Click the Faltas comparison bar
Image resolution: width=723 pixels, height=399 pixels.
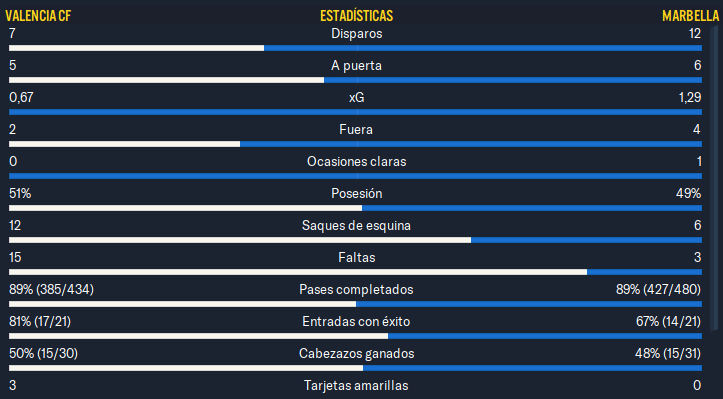point(356,272)
